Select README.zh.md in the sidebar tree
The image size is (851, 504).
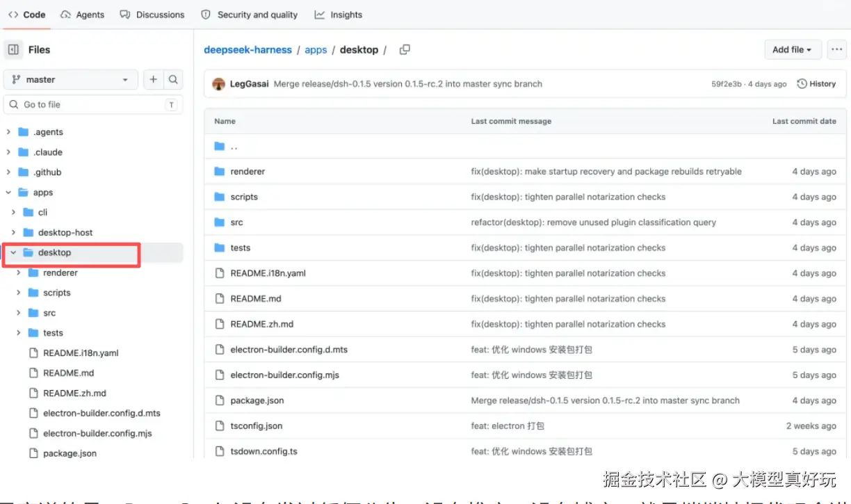tap(74, 393)
